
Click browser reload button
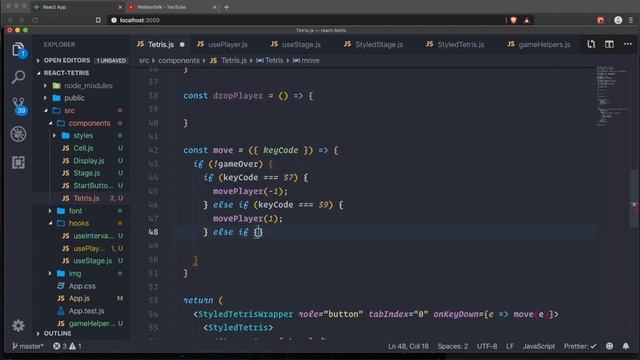pos(35,20)
